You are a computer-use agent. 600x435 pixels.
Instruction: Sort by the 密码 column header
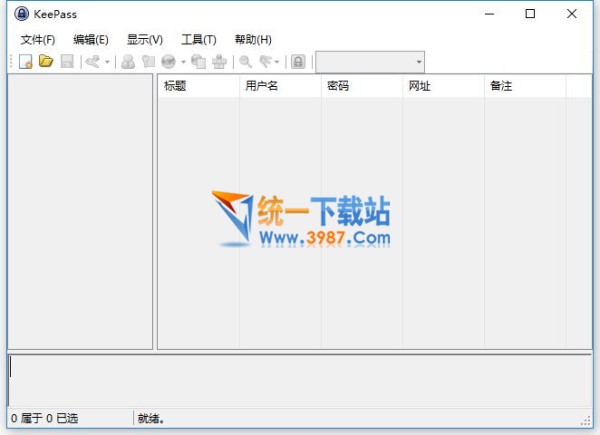(x=362, y=86)
